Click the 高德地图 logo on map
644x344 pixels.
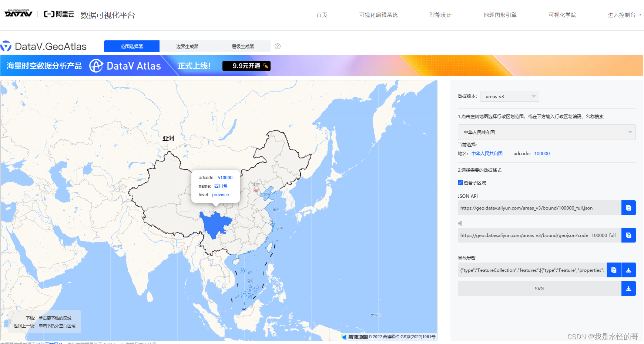point(355,337)
